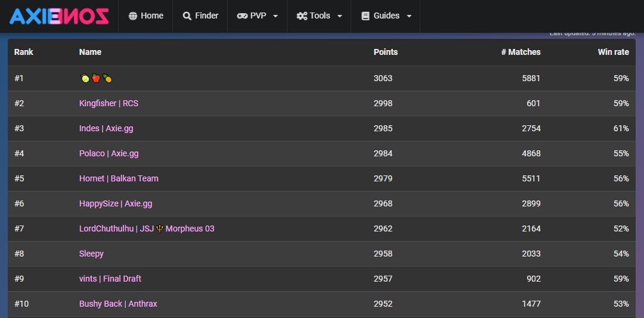Click the lime emoji in rank #1 name
This screenshot has width=644, height=318.
coord(85,78)
